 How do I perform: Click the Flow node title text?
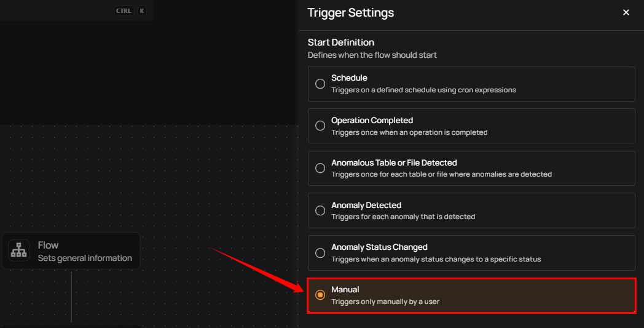point(48,245)
